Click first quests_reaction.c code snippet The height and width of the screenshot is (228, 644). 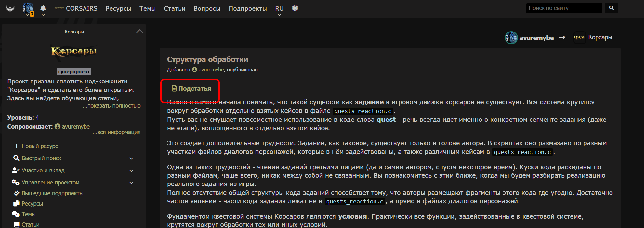coord(363,111)
